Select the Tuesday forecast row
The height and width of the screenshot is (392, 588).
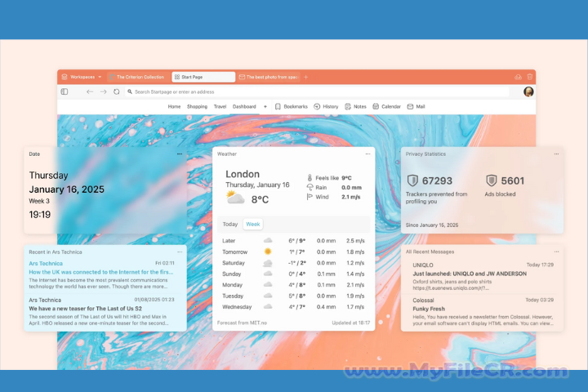click(x=293, y=296)
